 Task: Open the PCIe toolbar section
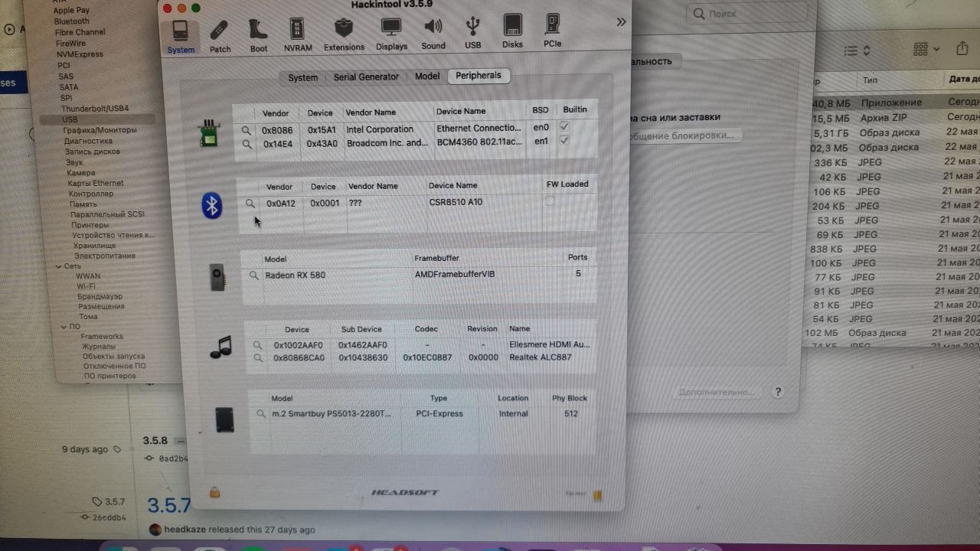pos(552,32)
